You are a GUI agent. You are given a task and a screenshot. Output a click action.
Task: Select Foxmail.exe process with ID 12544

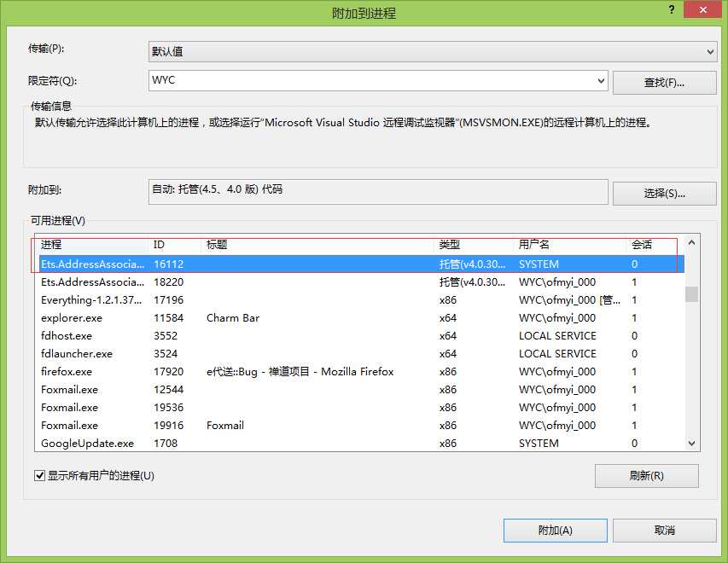[x=361, y=390]
